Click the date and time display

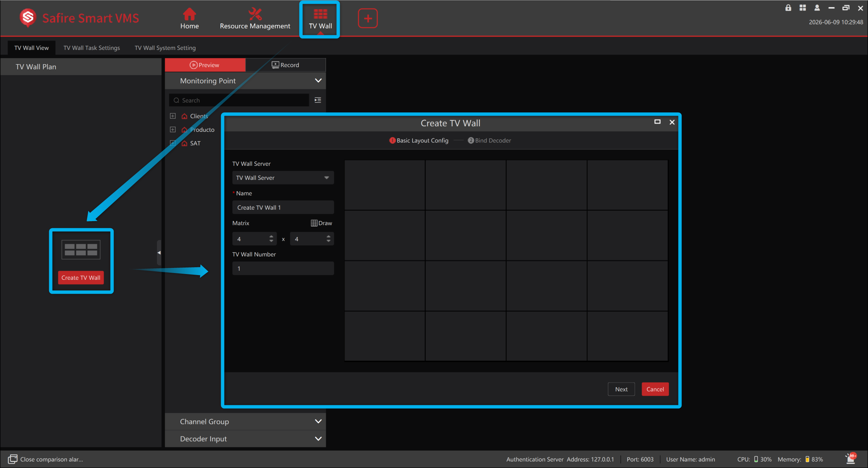pos(836,22)
